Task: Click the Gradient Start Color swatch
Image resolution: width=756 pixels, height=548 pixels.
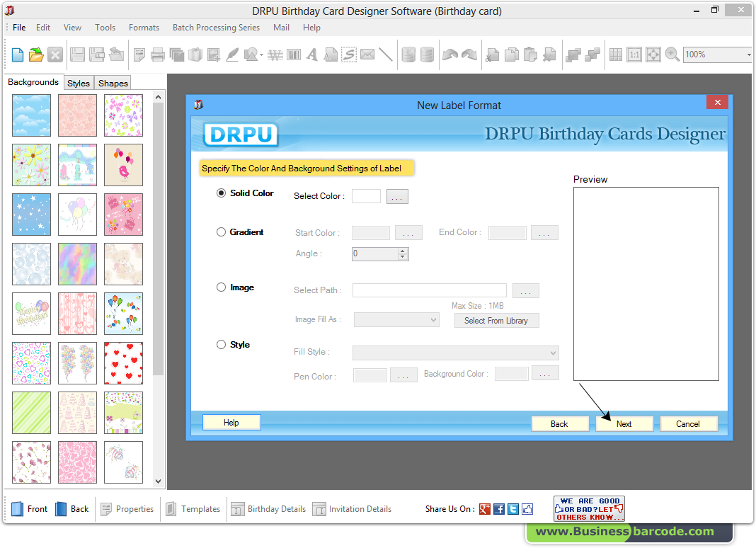Action: pyautogui.click(x=371, y=232)
